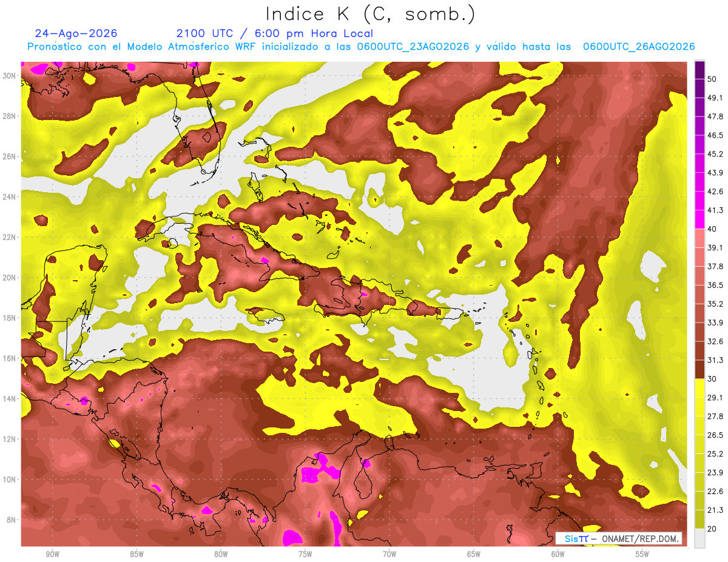This screenshot has height=562, width=728.
Task: Click the '43.9' value on the color scale
Action: click(716, 173)
